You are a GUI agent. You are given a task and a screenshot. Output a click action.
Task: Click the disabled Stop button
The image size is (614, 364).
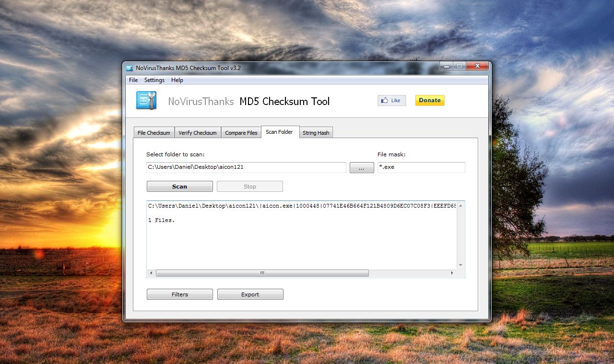pos(250,187)
